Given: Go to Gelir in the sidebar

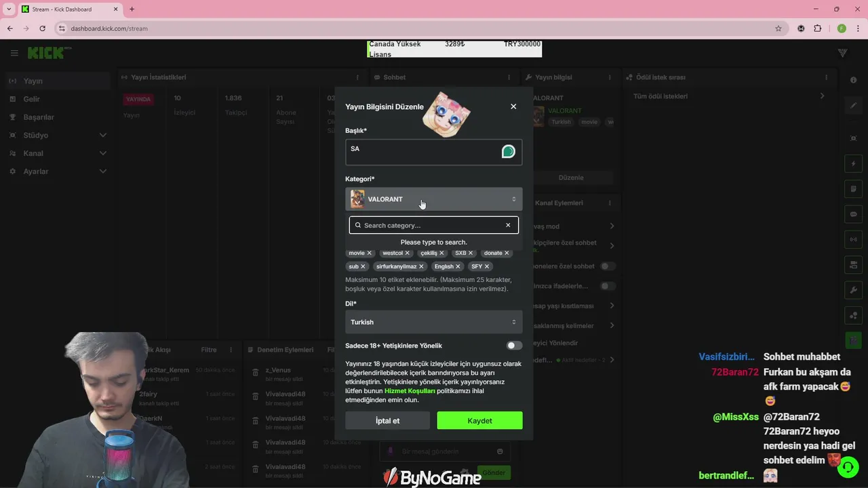Looking at the screenshot, I should (x=58, y=99).
